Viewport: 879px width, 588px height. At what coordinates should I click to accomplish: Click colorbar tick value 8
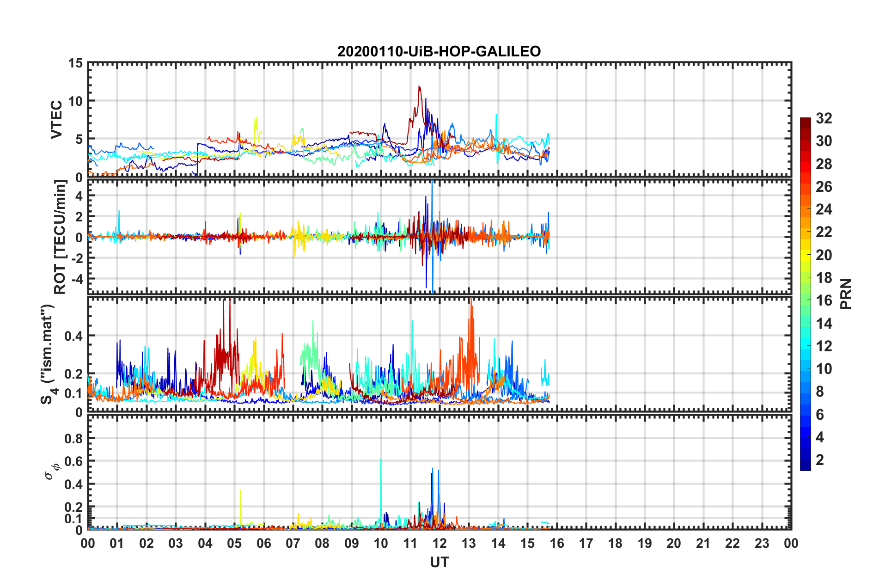[820, 392]
